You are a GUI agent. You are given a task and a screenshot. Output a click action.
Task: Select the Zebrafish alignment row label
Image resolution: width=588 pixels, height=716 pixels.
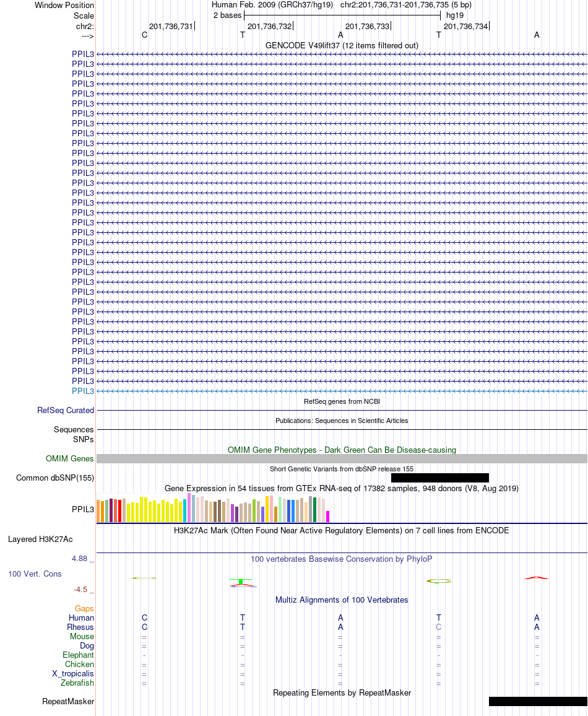(x=77, y=683)
